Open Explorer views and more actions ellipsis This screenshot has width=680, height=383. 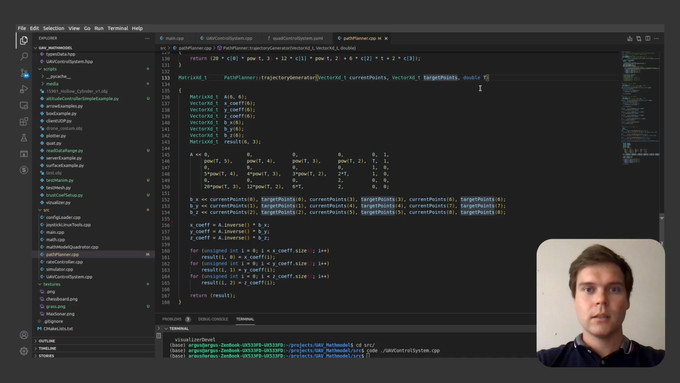pos(147,38)
